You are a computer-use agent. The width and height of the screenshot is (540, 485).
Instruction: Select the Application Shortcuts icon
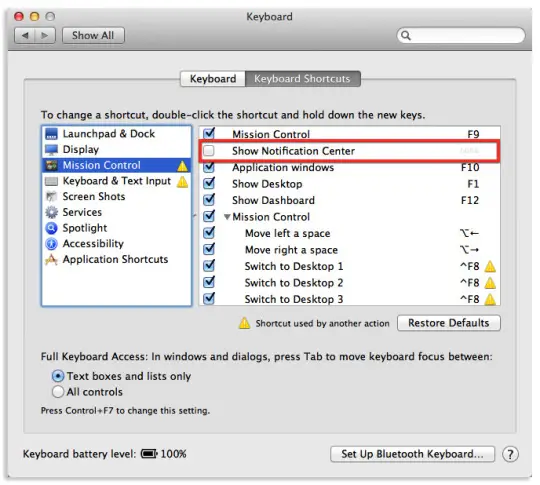[x=51, y=259]
